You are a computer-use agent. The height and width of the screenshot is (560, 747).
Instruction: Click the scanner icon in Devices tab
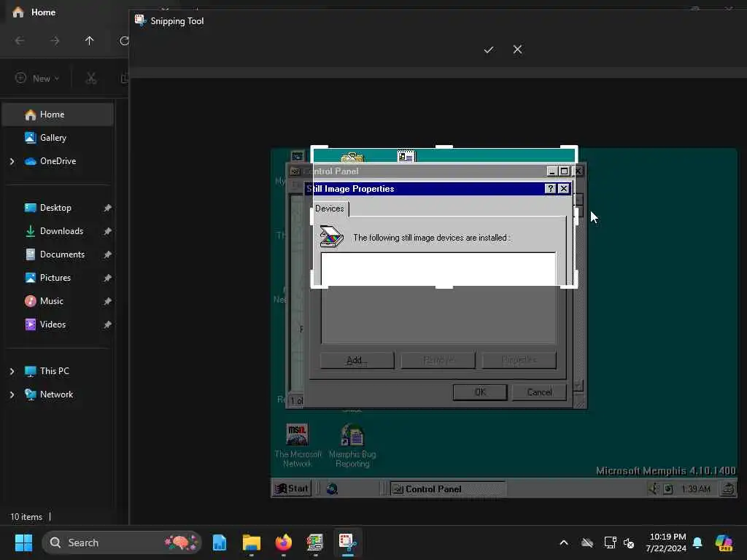click(x=331, y=236)
